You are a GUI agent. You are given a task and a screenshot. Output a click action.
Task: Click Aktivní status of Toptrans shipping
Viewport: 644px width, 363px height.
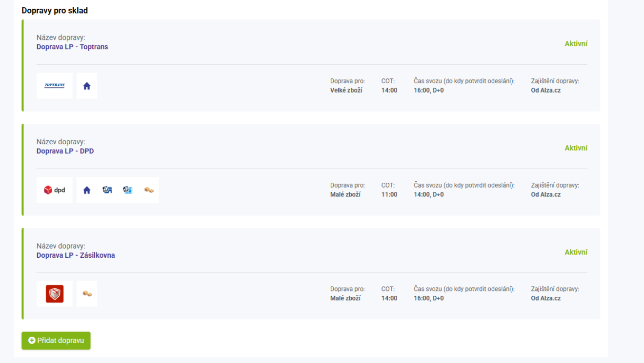coord(576,44)
